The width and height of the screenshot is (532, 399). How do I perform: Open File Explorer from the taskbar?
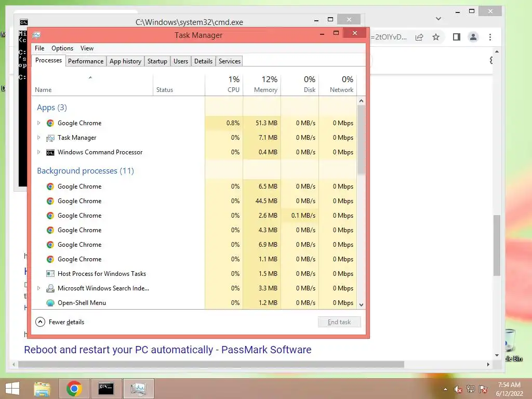[42, 389]
